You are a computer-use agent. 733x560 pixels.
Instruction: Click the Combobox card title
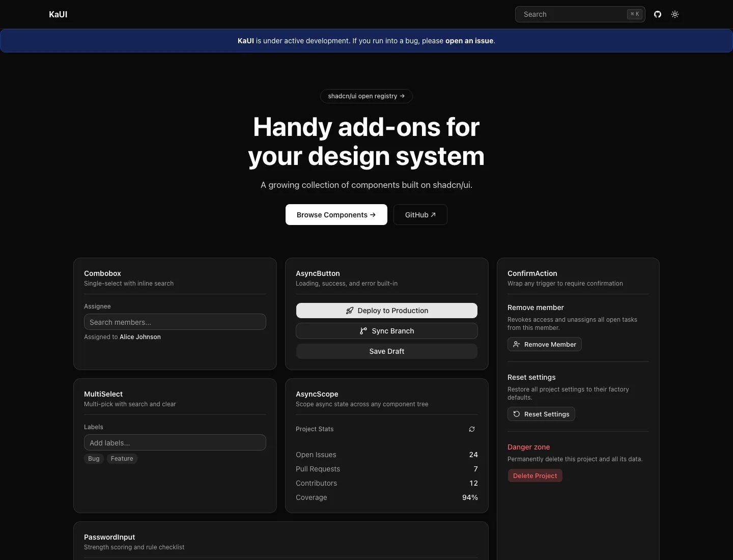coord(102,273)
